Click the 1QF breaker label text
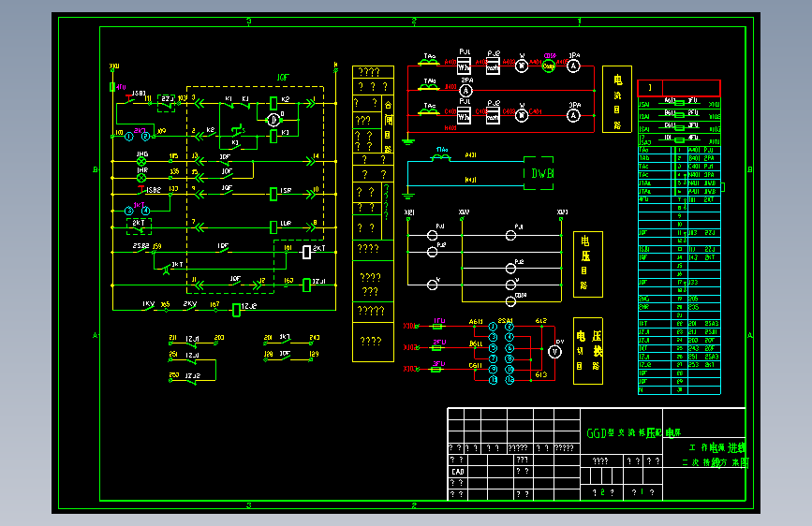The height and width of the screenshot is (526, 812). (x=283, y=77)
